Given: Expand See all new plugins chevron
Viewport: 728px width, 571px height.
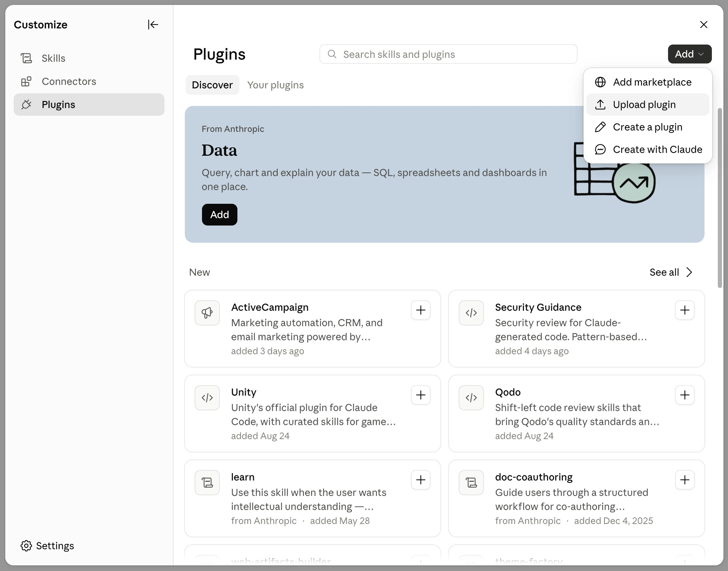Looking at the screenshot, I should tap(689, 272).
